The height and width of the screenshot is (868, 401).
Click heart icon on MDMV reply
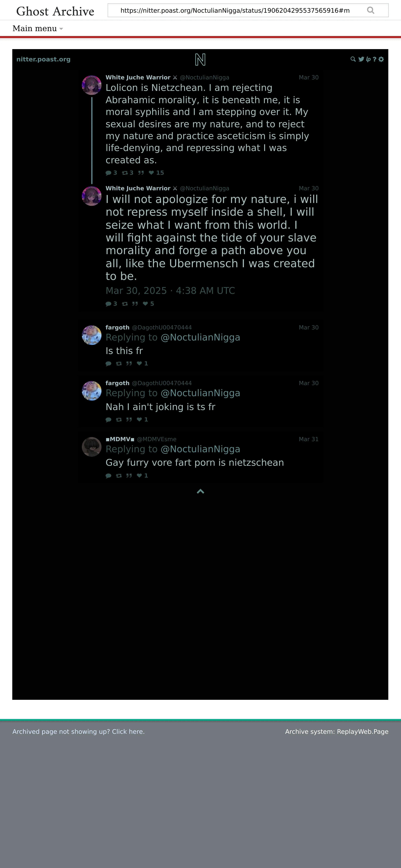139,475
